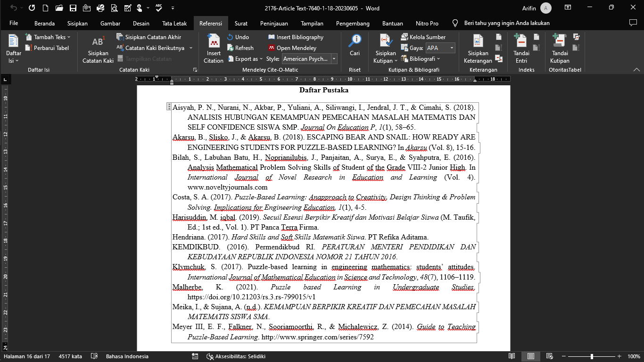Click the Redo/repeat icon in quick access
Image resolution: width=644 pixels, height=362 pixels.
pos(32,8)
